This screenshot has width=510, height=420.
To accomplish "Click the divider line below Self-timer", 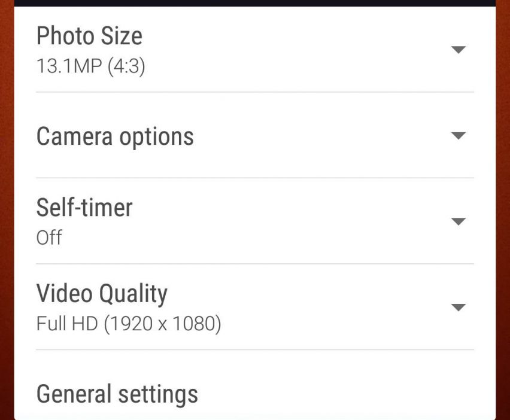I will 255,264.
